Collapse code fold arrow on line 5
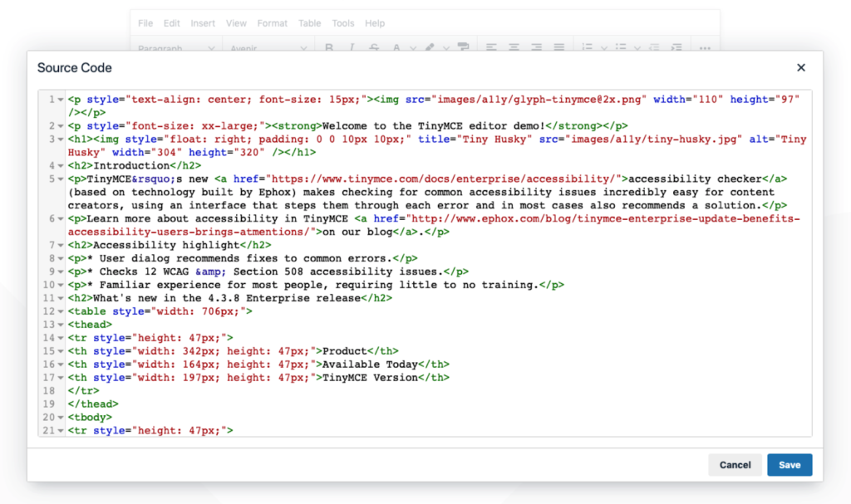Viewport: 851px width, 504px height. (x=61, y=179)
